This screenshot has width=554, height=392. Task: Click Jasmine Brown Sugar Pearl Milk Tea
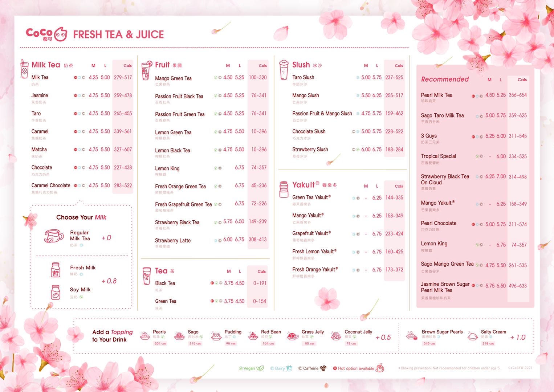click(x=445, y=287)
